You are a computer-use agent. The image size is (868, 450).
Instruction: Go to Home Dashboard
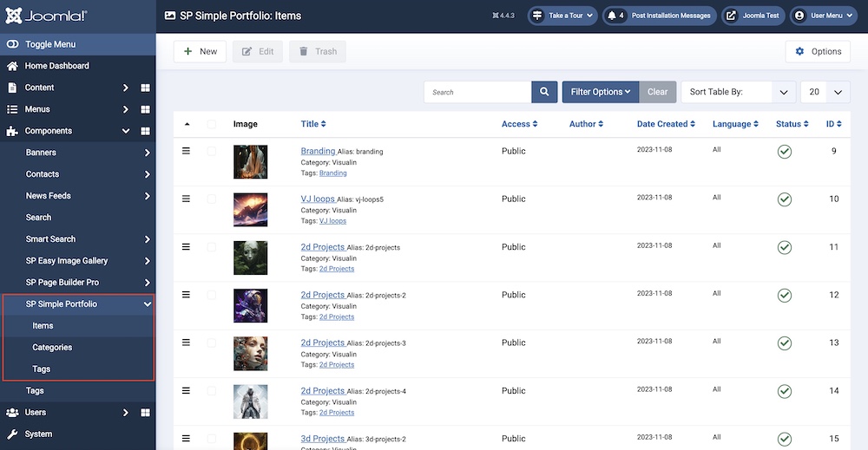pyautogui.click(x=56, y=66)
